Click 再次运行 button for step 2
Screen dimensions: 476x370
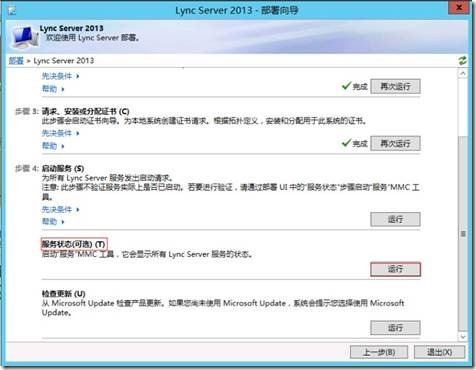pos(395,87)
